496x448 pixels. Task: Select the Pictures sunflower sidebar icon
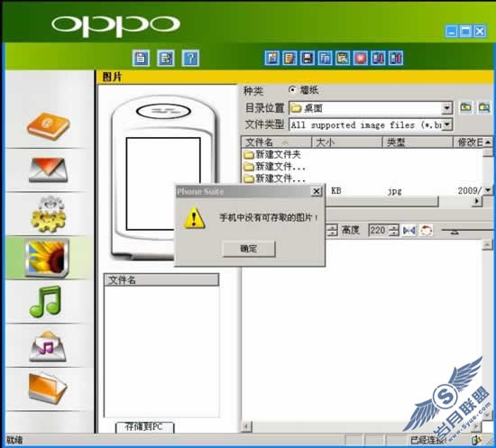point(48,258)
